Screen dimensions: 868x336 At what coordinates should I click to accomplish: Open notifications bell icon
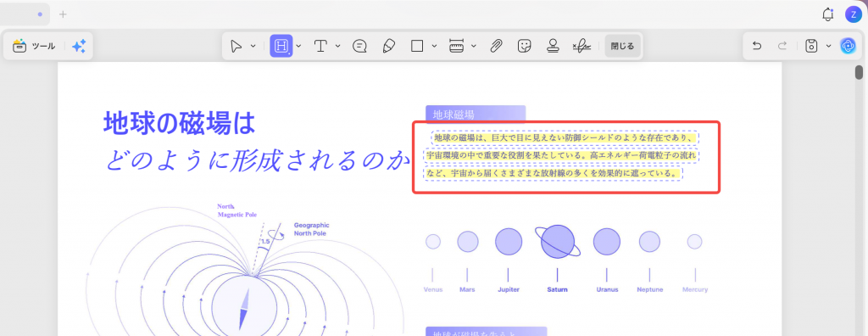click(x=827, y=14)
